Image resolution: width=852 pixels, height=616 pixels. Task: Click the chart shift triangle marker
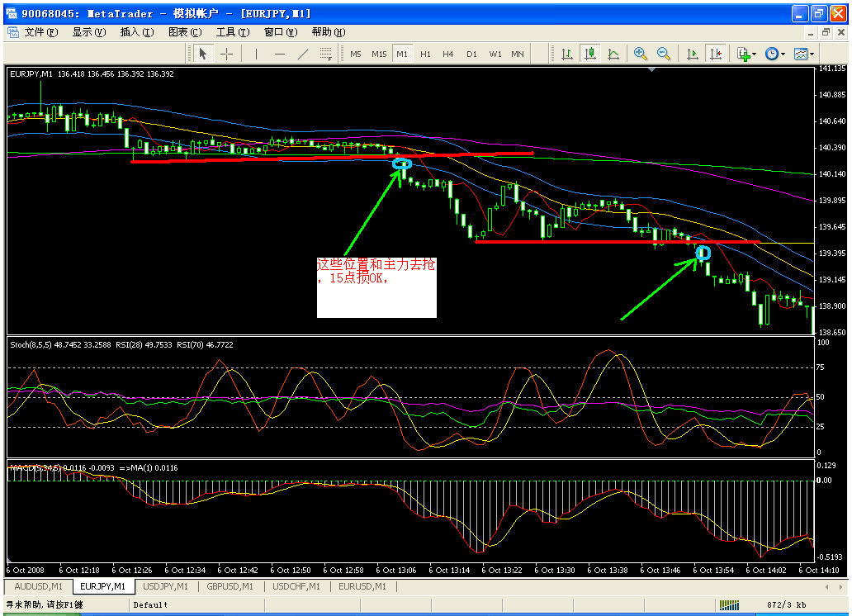[651, 69]
